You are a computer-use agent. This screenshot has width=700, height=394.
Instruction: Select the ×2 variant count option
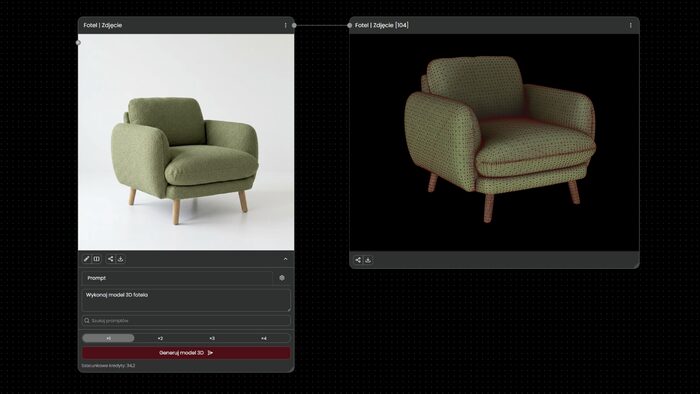coord(160,338)
